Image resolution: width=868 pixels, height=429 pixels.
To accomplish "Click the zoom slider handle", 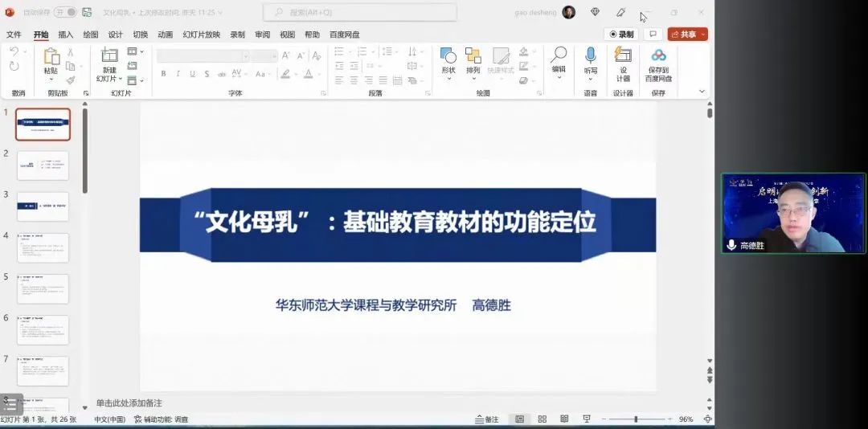I will click(x=636, y=419).
